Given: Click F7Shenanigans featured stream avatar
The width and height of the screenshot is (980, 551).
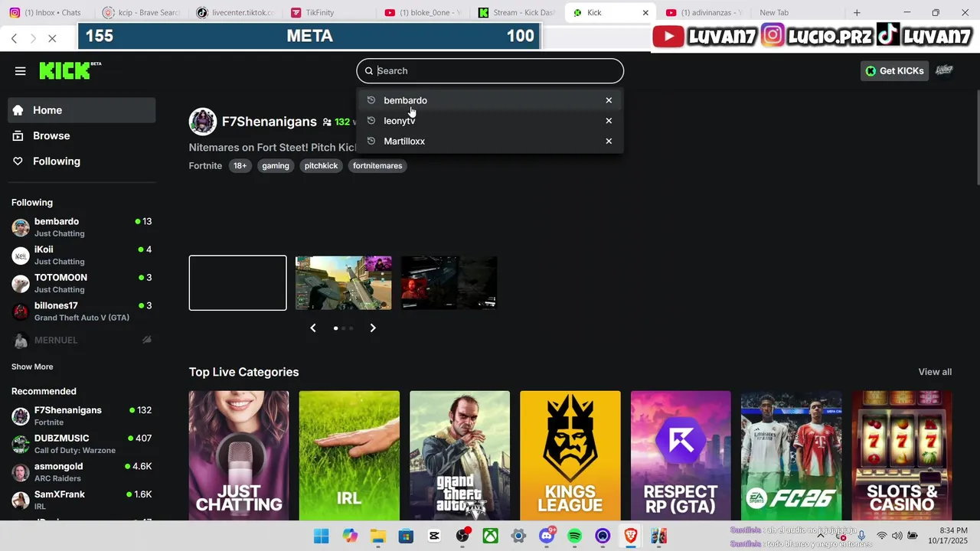Looking at the screenshot, I should click(203, 122).
